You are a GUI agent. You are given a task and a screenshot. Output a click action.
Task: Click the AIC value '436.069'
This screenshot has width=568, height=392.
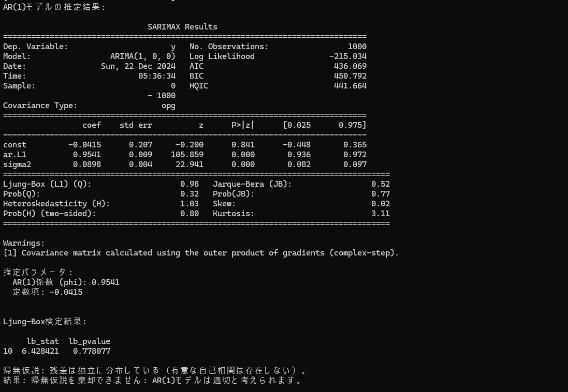point(350,66)
